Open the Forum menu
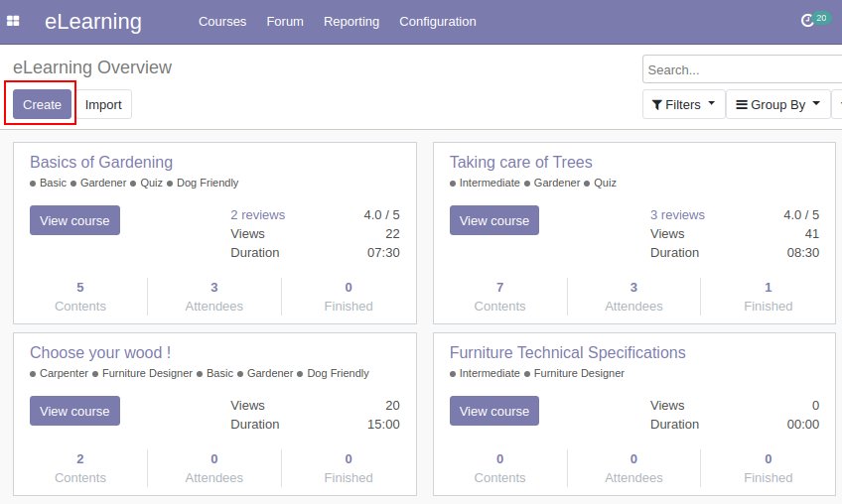The image size is (842, 504). click(285, 22)
